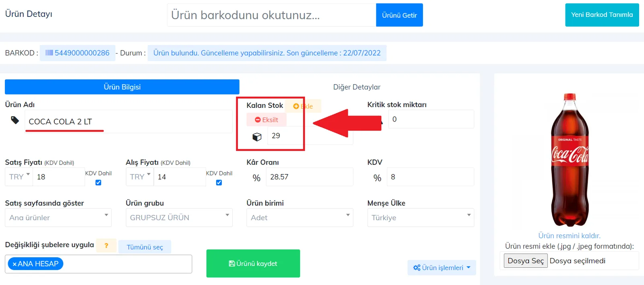Click the Ürün resmini kaldır link
The height and width of the screenshot is (285, 644).
pos(569,235)
